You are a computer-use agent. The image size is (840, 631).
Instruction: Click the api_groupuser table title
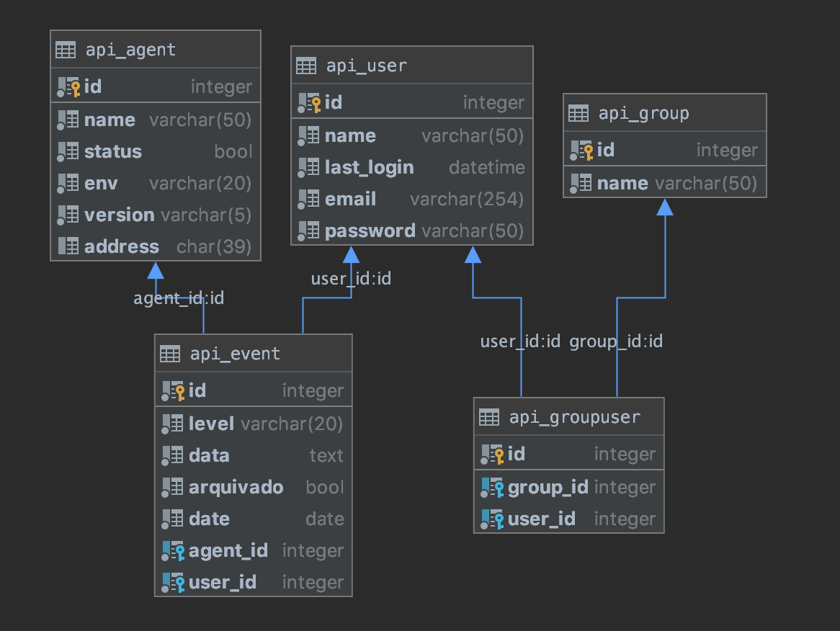click(x=574, y=417)
